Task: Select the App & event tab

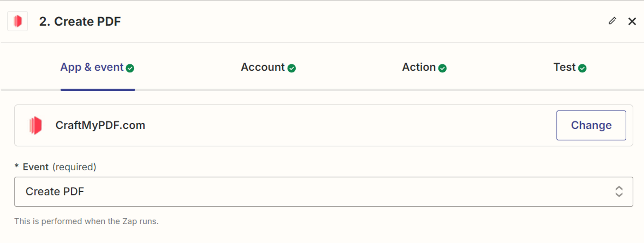Action: coord(92,67)
